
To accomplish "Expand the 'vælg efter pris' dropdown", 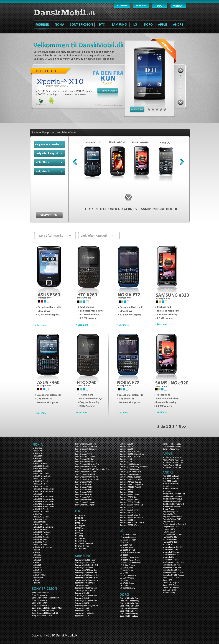I will tap(49, 162).
